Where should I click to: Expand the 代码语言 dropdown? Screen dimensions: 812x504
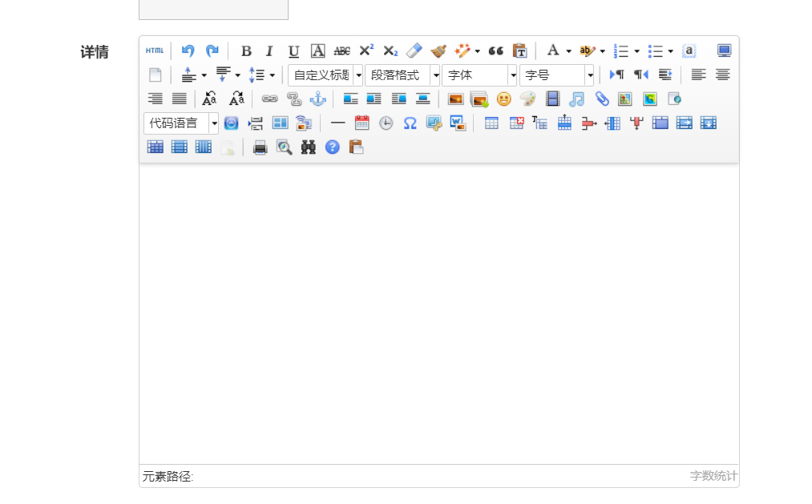[215, 123]
